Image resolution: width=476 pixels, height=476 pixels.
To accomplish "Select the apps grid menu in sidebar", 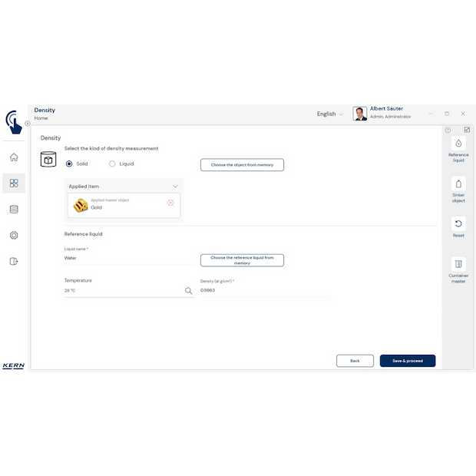I will [x=14, y=183].
